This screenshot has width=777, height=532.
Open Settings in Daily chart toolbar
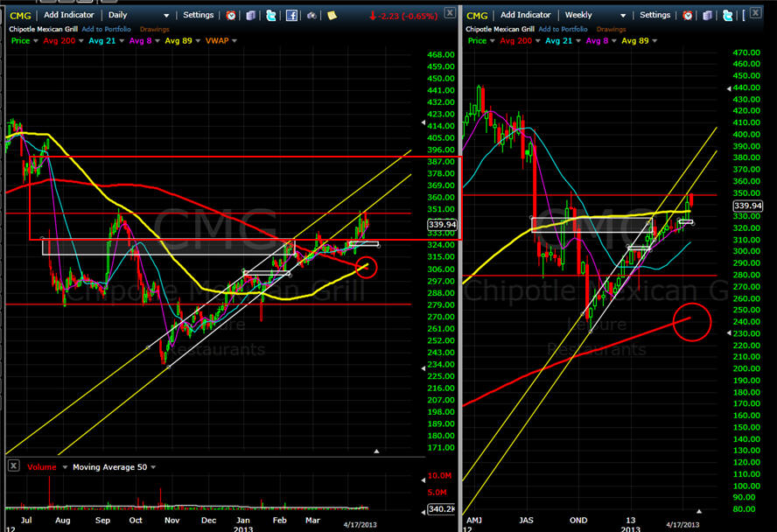point(199,16)
